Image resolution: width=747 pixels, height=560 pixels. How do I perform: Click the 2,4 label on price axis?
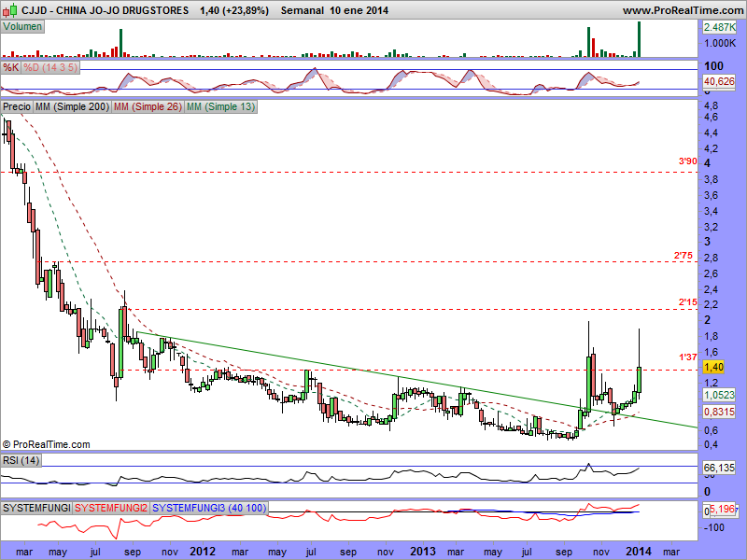(x=711, y=289)
